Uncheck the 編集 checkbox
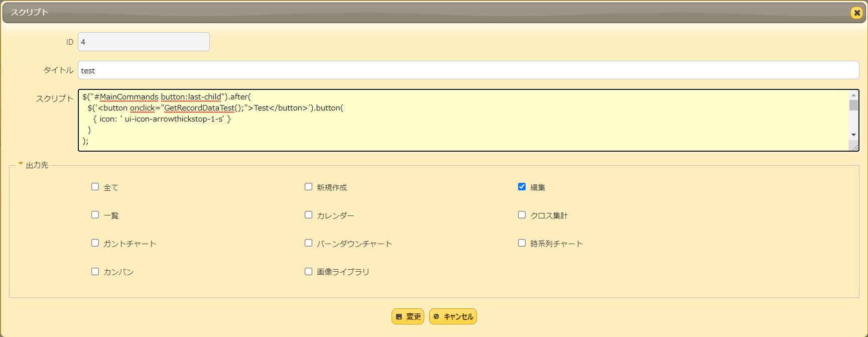 [x=522, y=187]
